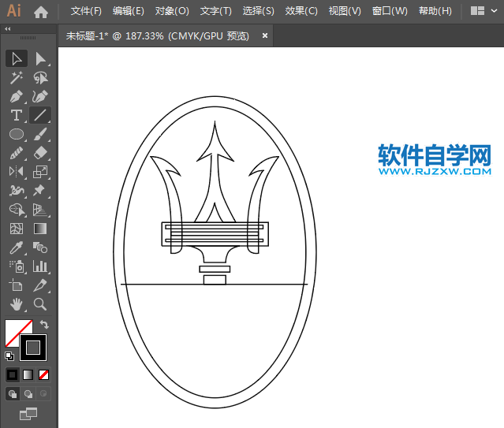
Task: Choose the Reflect tool
Action: click(17, 172)
